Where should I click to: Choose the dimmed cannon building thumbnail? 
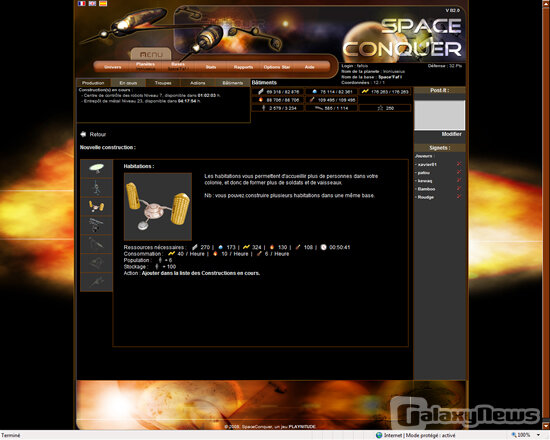(x=96, y=244)
